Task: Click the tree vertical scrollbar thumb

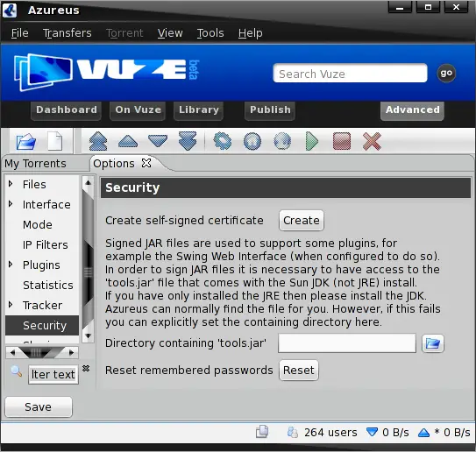Action: pyautogui.click(x=88, y=272)
